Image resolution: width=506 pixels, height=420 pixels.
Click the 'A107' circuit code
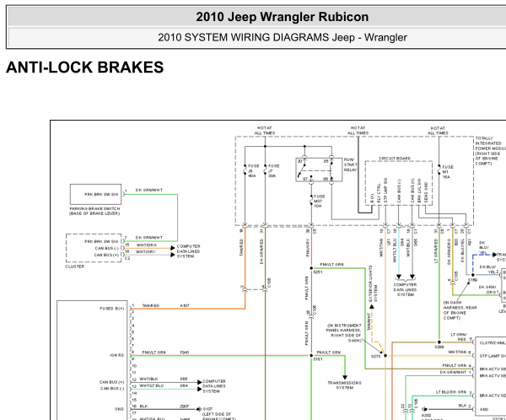tap(185, 305)
